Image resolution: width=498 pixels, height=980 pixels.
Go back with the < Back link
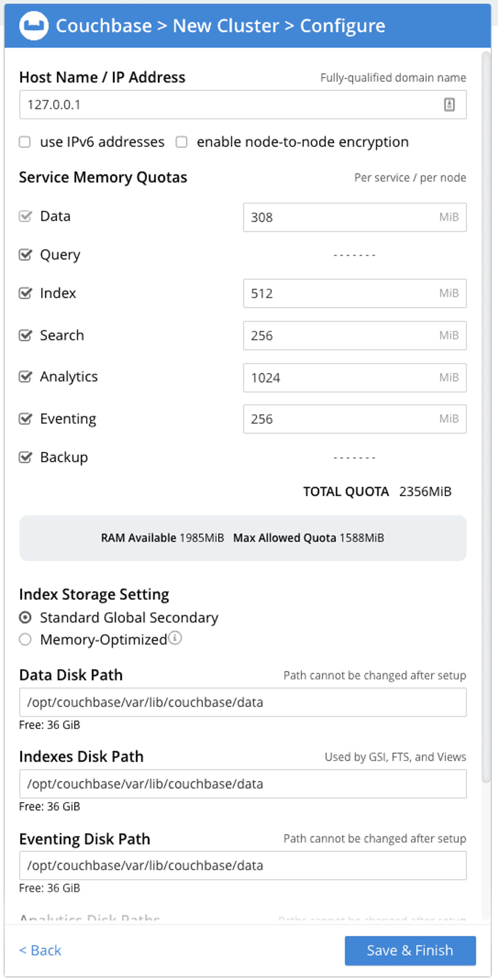40,950
